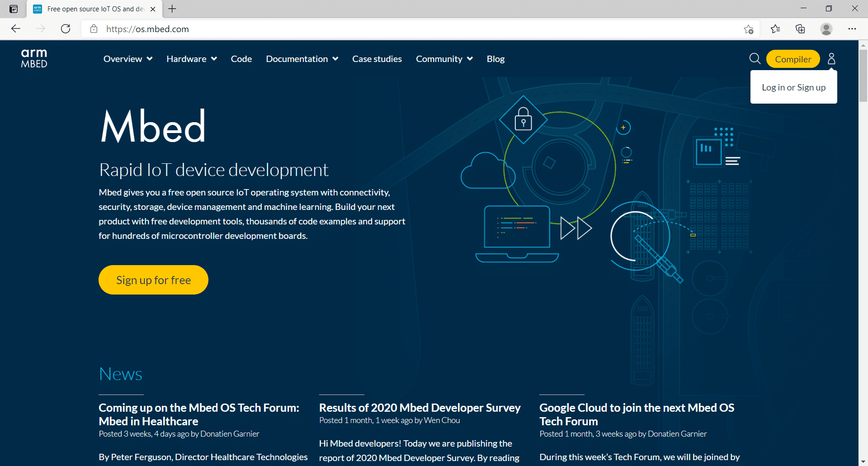Screen dimensions: 868x466
Task: Refresh the page using the reload icon
Action: point(65,29)
